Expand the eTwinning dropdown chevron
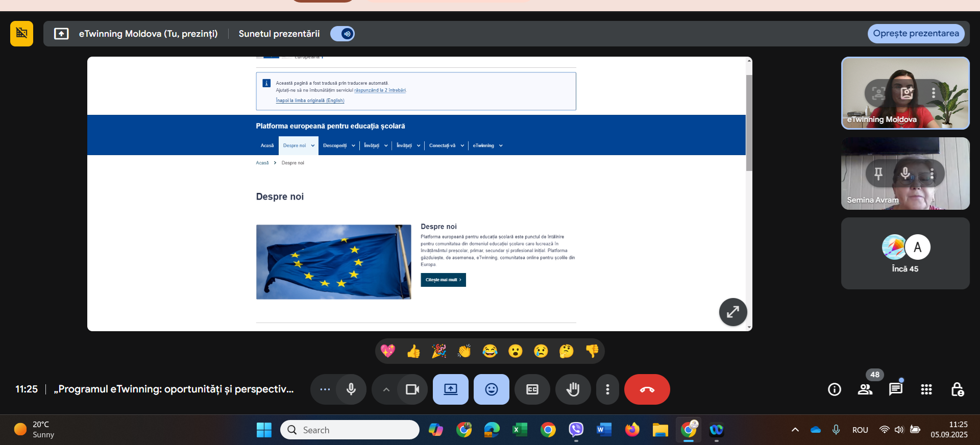This screenshot has height=445, width=980. coord(501,145)
